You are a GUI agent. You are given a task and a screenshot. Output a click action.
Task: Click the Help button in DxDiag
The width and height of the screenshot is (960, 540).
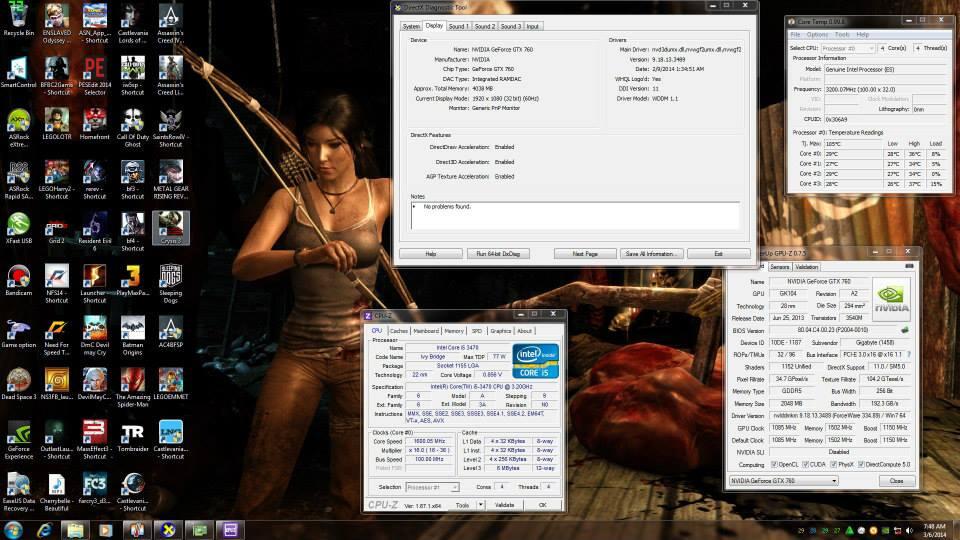(x=430, y=253)
